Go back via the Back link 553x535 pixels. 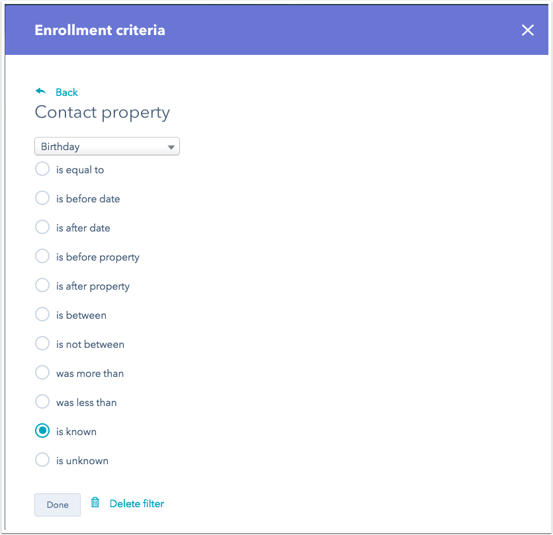pyautogui.click(x=67, y=92)
